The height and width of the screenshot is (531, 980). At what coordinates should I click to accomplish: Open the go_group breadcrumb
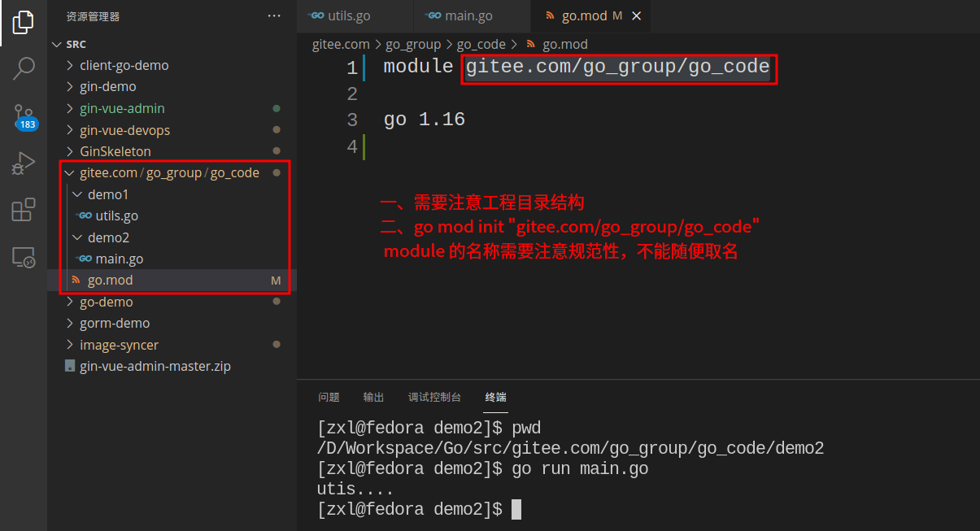coord(413,44)
